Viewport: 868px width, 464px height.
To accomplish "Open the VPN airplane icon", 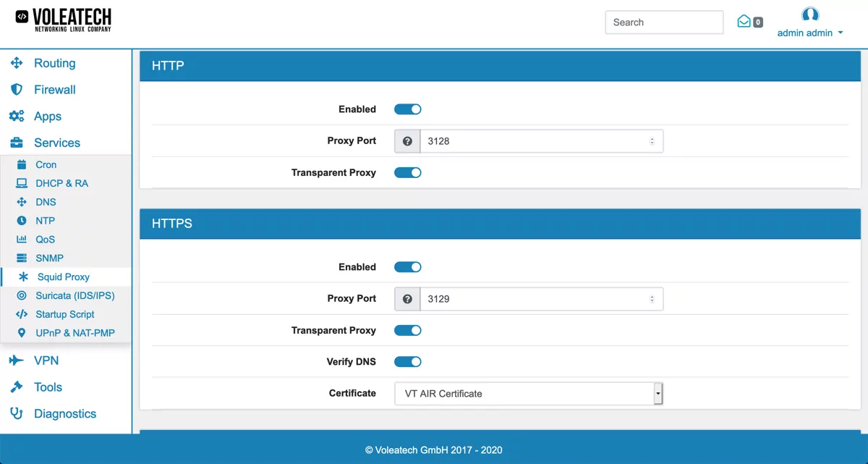I will pos(16,360).
